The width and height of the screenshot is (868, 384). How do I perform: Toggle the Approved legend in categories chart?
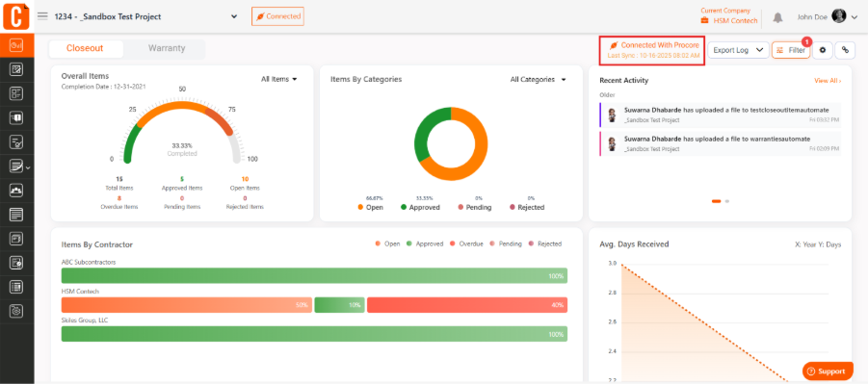(x=420, y=208)
